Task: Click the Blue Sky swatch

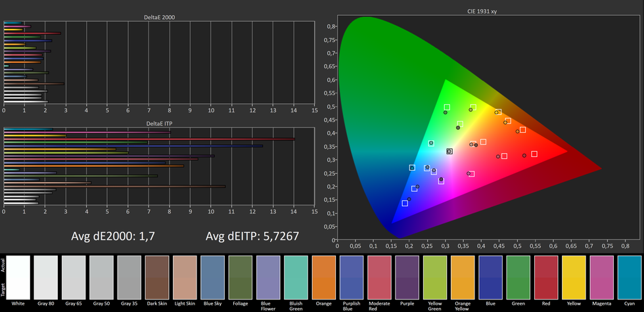Action: click(x=213, y=277)
